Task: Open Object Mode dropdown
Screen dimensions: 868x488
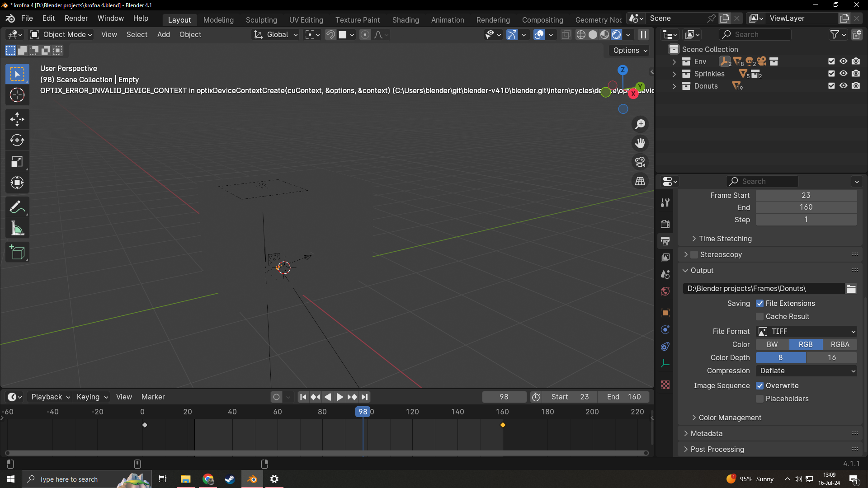Action: point(61,35)
